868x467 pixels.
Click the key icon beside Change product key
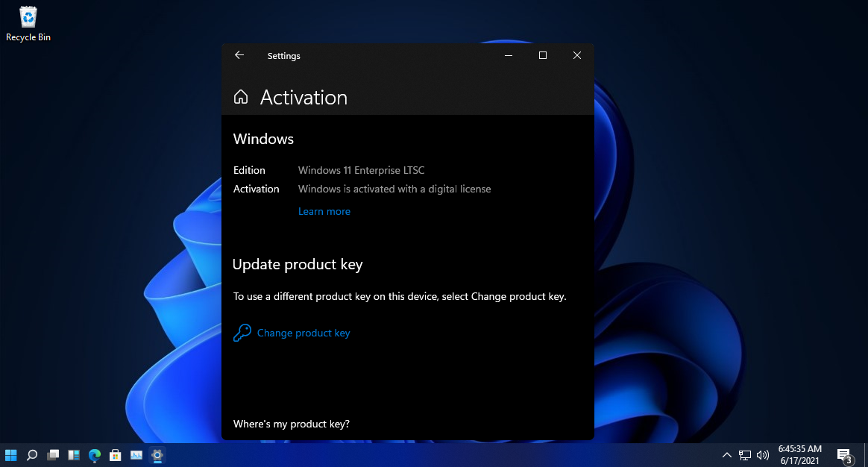click(242, 333)
